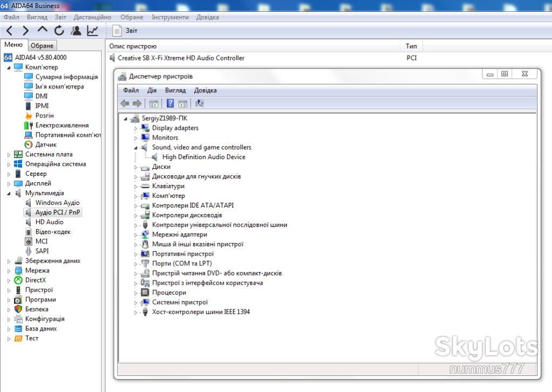Click the Device Manager forward arrow
Screen dimensions: 552x392
click(x=137, y=104)
